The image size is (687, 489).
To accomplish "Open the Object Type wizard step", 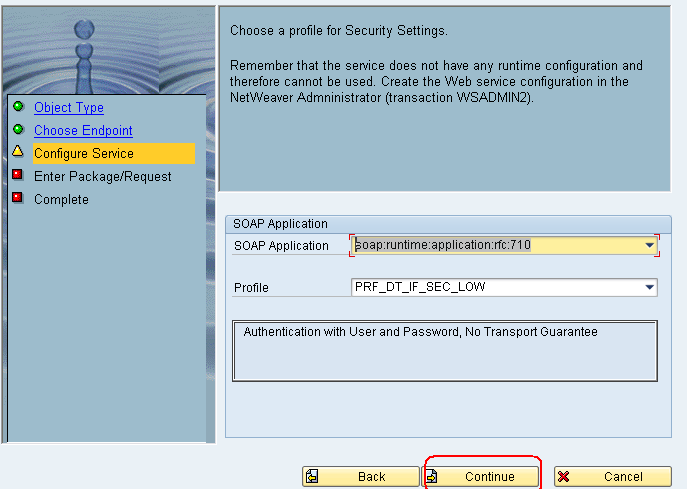I will click(69, 107).
